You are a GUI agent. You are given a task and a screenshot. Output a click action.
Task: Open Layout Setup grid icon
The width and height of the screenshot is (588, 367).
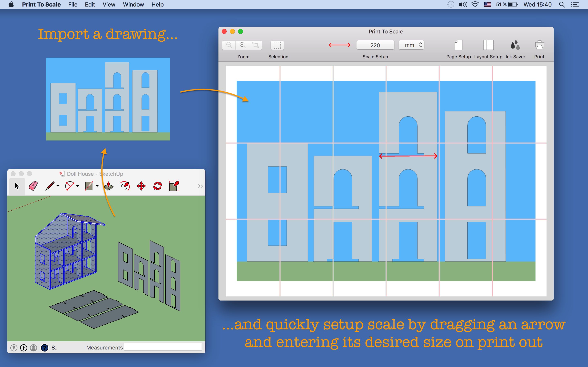coord(488,45)
